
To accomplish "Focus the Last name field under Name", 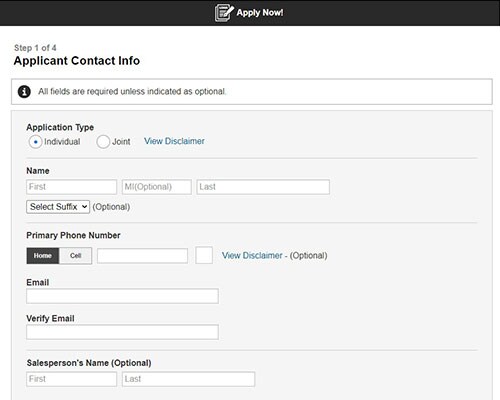I will [x=263, y=187].
